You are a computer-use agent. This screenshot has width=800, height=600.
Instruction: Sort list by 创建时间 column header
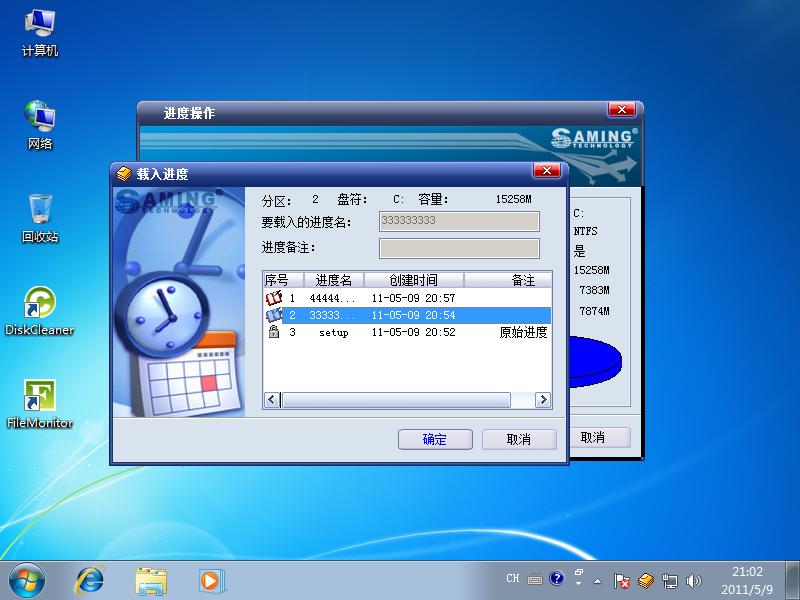click(x=413, y=280)
